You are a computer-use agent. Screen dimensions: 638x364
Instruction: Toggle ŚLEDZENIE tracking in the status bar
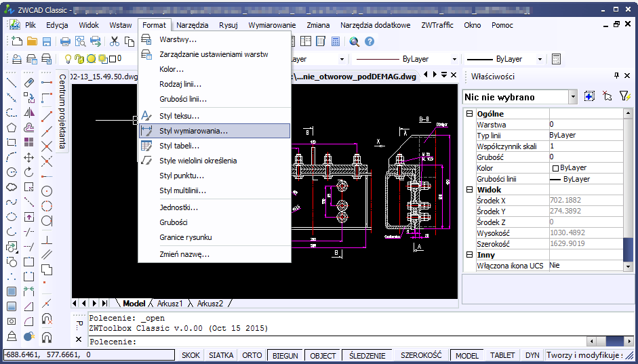click(x=367, y=355)
